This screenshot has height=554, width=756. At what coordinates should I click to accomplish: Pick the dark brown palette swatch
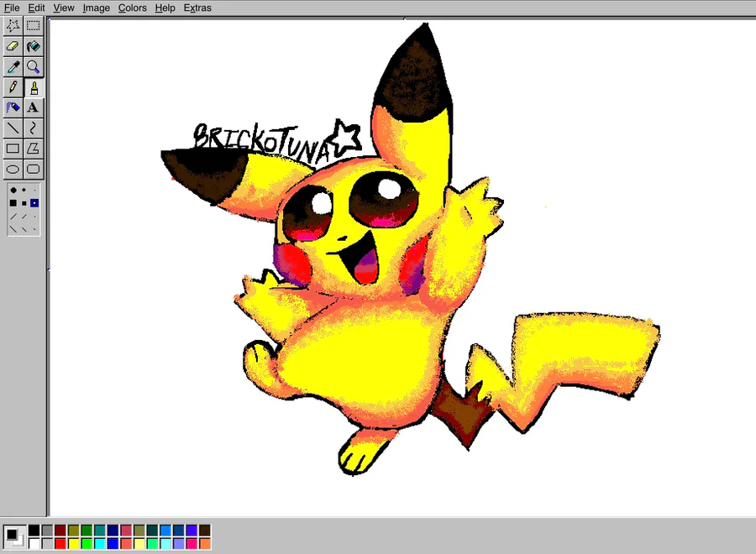click(x=205, y=530)
